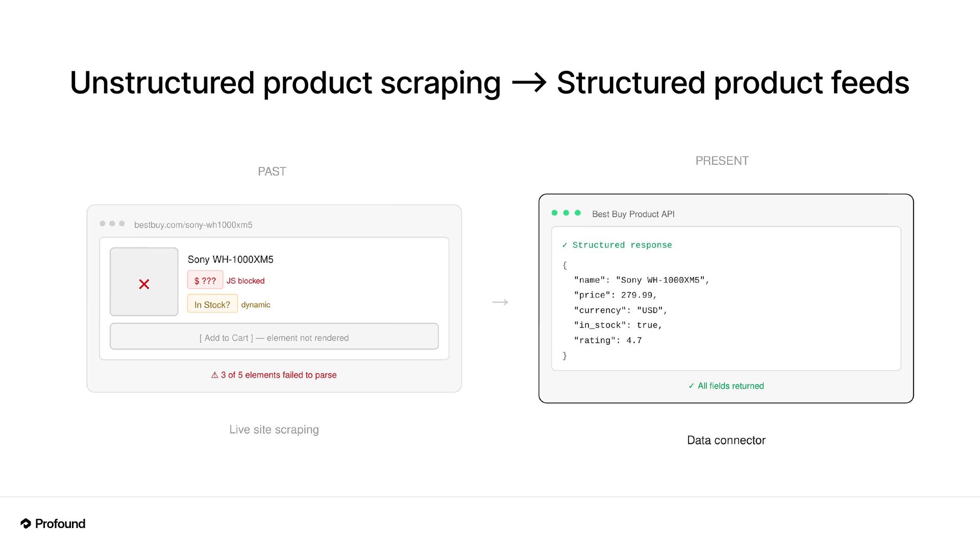
Task: Click the green dots in API window
Action: coord(566,213)
